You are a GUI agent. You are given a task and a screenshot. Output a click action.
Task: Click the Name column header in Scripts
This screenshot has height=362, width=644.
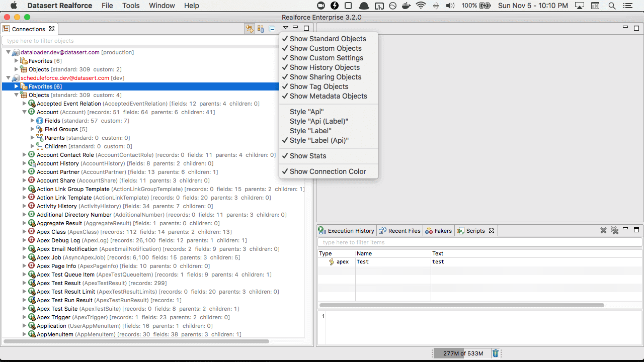coord(393,253)
